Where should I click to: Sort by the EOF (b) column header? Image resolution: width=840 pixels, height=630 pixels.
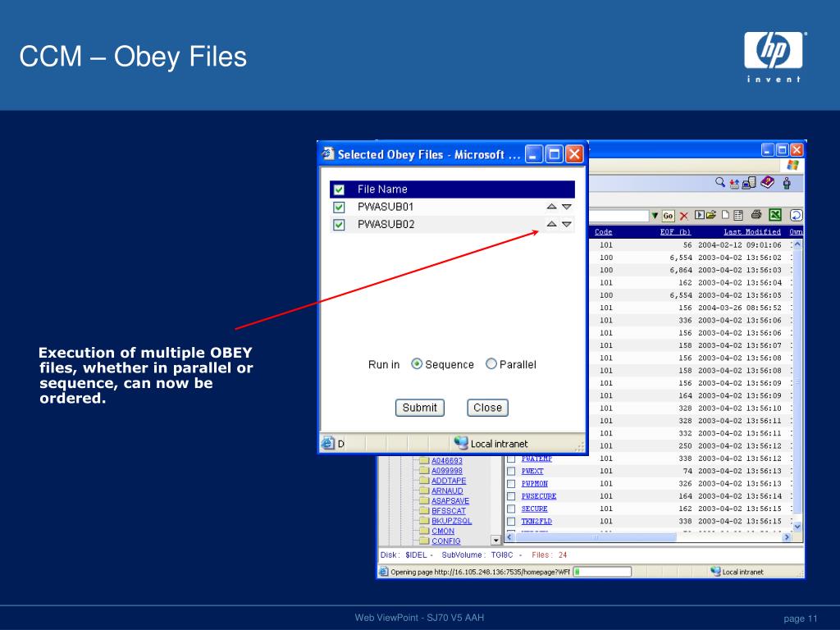click(675, 232)
